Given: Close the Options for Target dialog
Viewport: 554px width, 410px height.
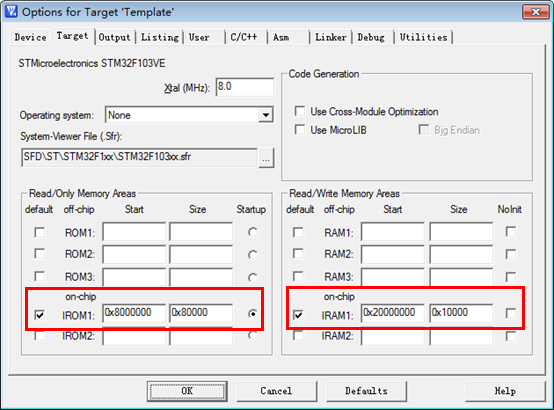Looking at the screenshot, I should [x=536, y=12].
